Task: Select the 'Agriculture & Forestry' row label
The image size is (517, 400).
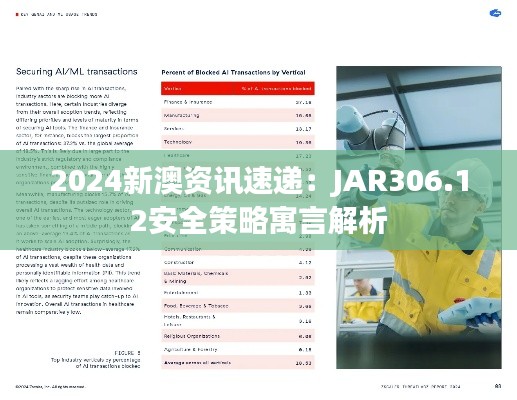Action: pyautogui.click(x=190, y=349)
